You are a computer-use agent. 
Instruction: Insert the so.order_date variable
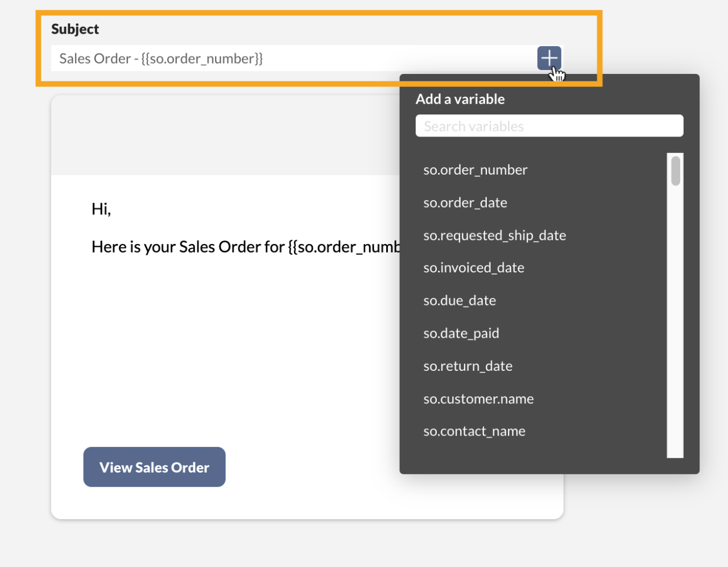click(x=465, y=202)
